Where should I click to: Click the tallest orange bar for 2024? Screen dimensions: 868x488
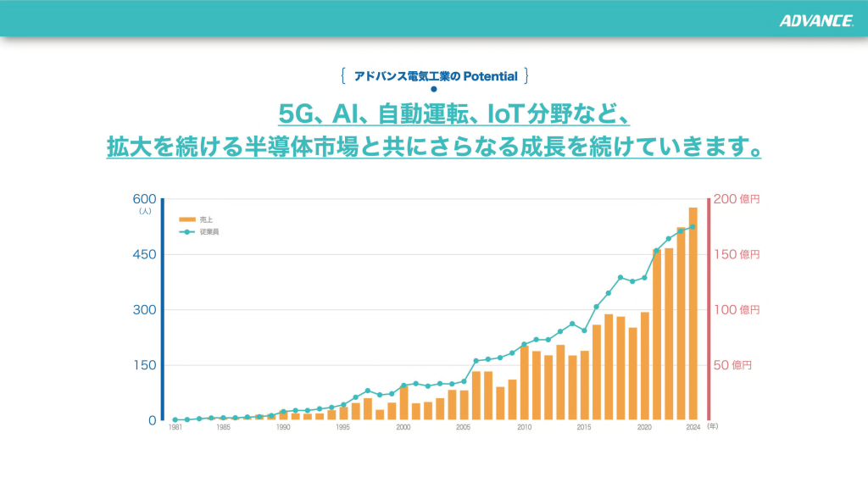[x=693, y=313]
